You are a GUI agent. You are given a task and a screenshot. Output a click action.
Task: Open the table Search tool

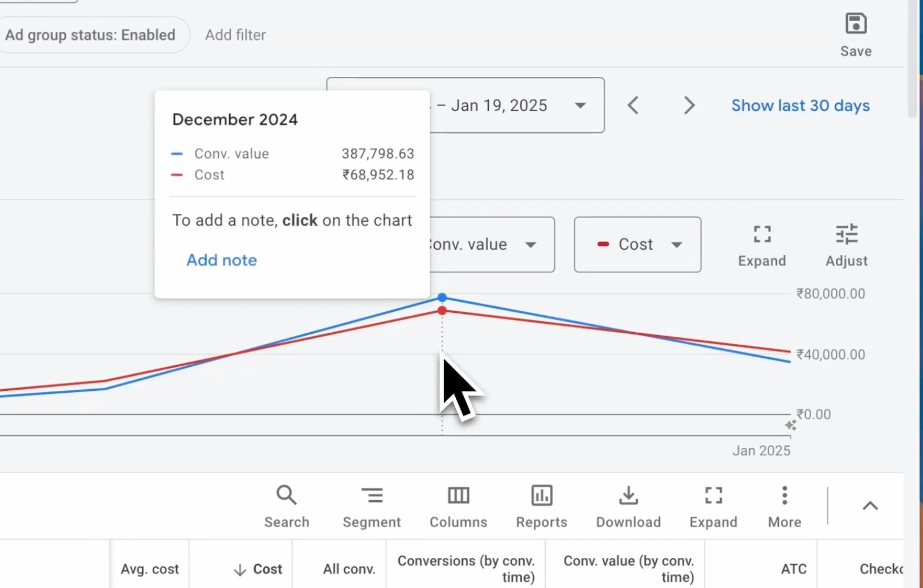pyautogui.click(x=287, y=507)
